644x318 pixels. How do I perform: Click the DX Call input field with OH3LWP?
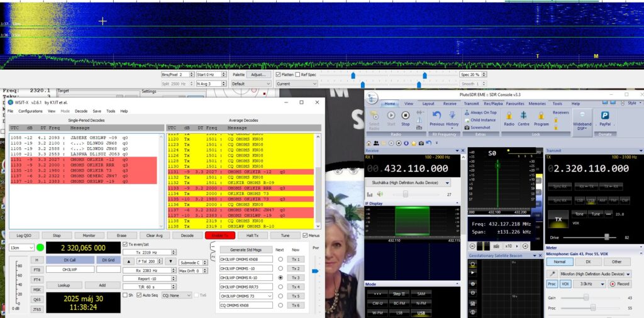[x=70, y=270]
